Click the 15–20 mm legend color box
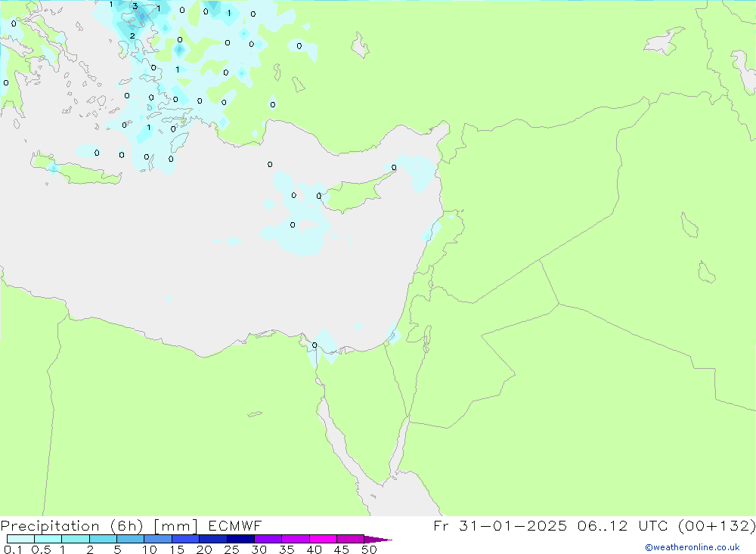 pos(186,539)
